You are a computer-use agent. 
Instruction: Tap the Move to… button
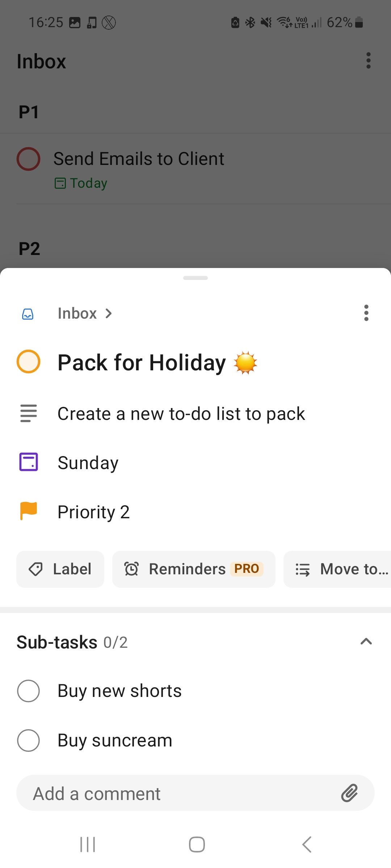[x=340, y=569]
